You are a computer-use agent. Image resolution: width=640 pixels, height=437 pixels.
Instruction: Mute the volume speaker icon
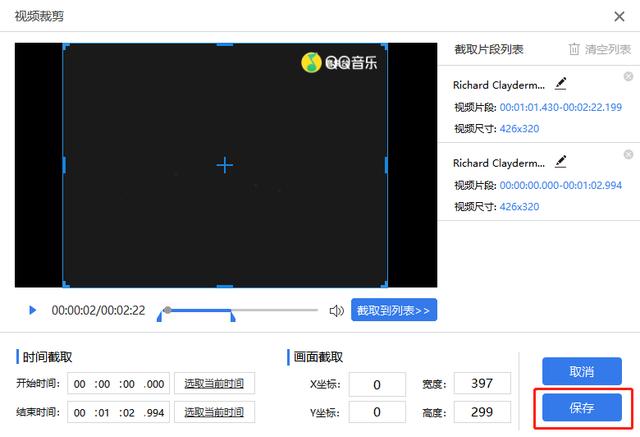(336, 311)
